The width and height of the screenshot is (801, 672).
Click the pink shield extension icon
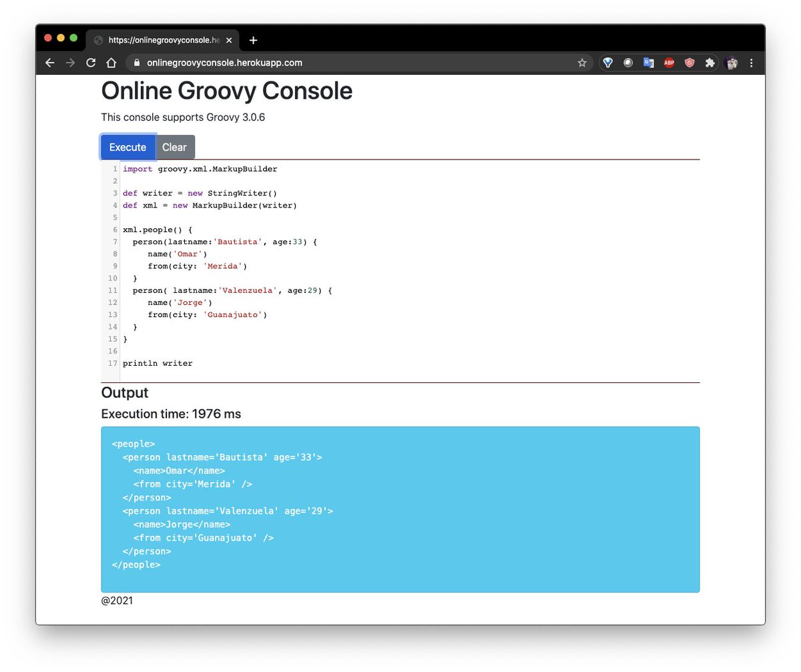click(689, 62)
